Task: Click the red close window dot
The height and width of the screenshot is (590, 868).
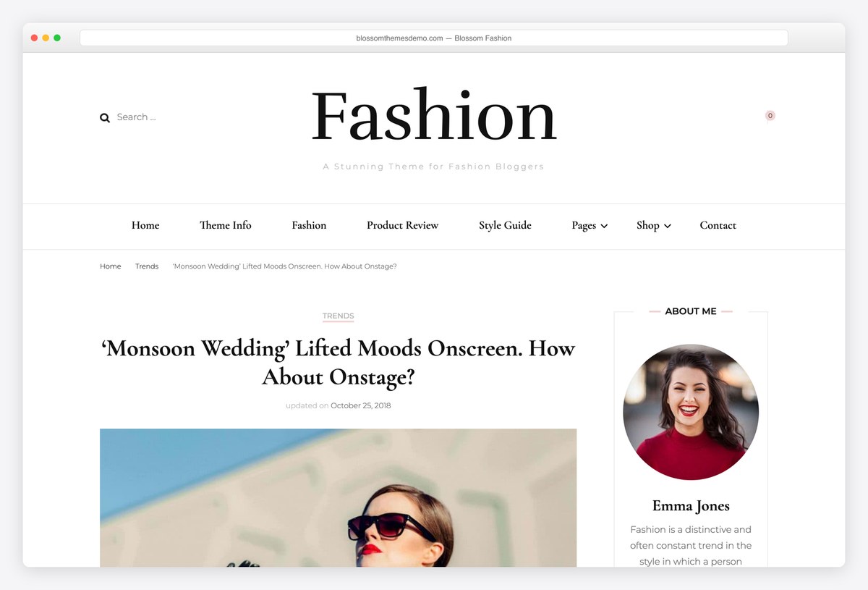Action: coord(34,38)
